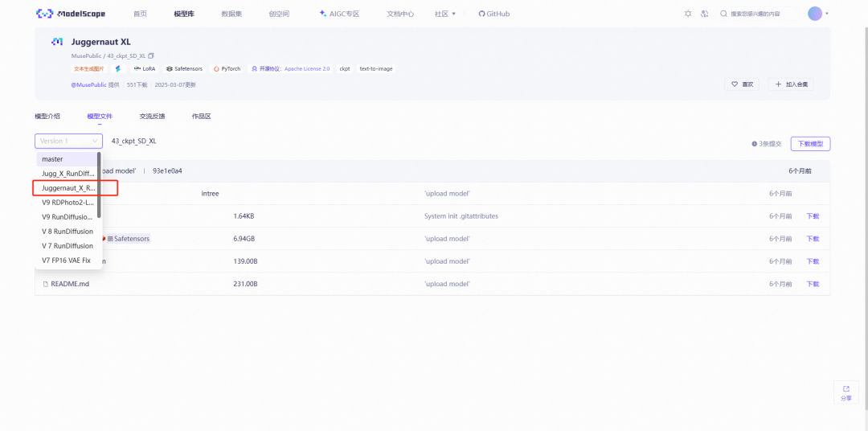
Task: Open the user avatar menu
Action: 815,14
